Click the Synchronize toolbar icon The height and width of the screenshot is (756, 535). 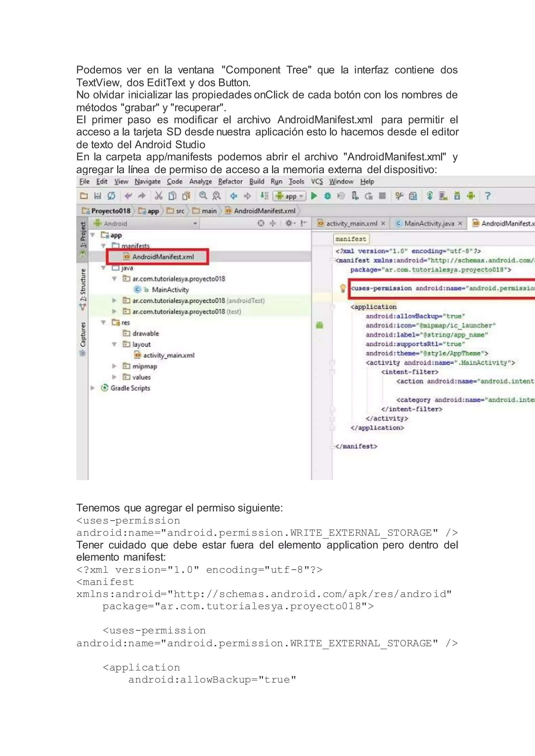click(x=111, y=196)
